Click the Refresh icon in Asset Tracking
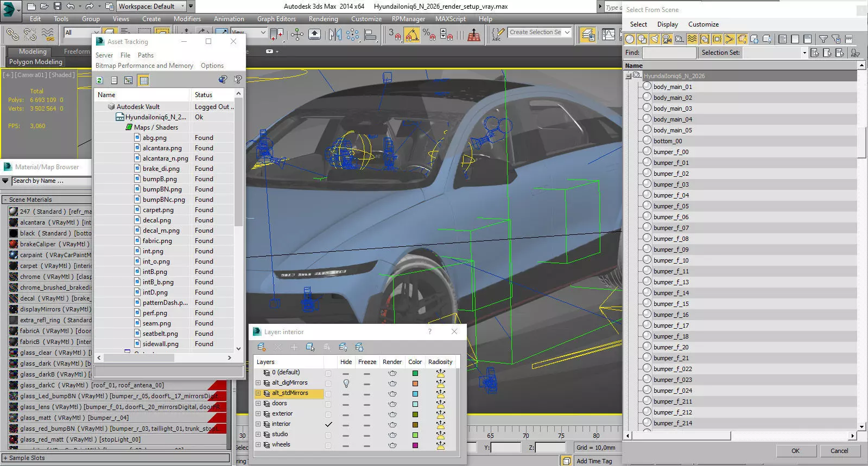The height and width of the screenshot is (466, 868). (100, 80)
